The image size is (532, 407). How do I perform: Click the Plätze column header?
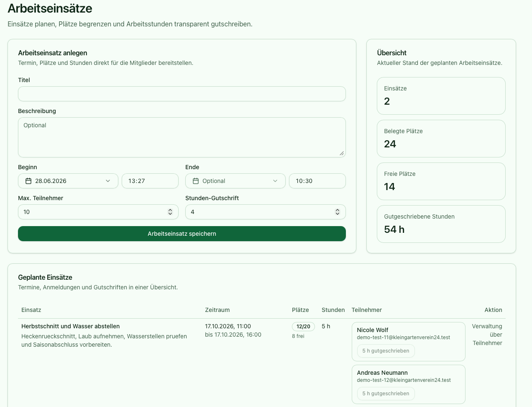300,310
